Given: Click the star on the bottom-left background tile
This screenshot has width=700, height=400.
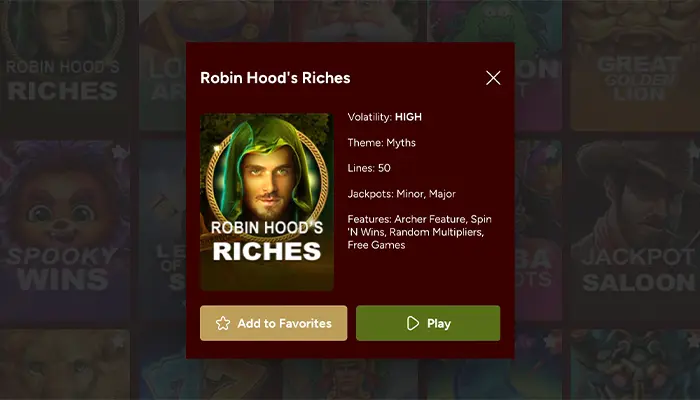Looking at the screenshot, I should (119, 341).
